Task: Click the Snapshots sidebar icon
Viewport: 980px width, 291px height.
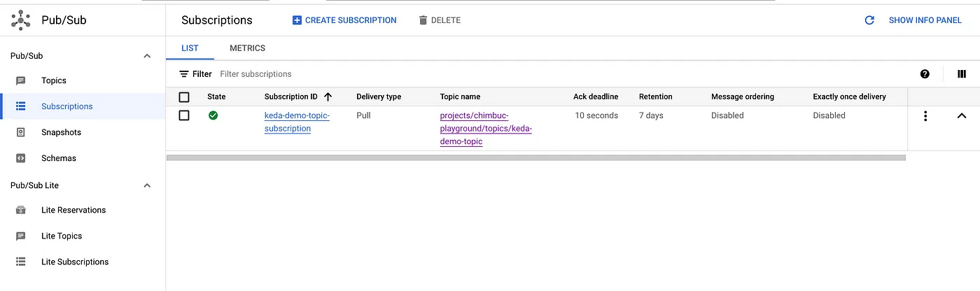Action: coord(21,132)
